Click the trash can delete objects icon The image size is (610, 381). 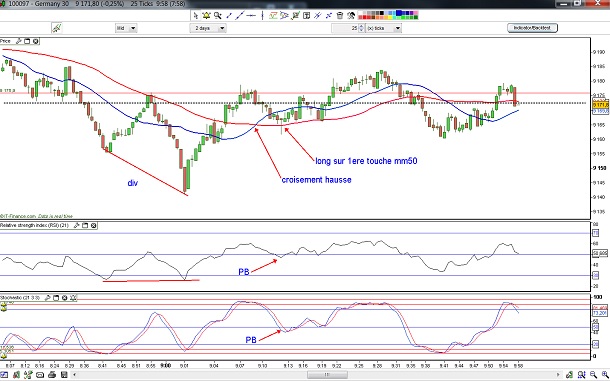[340, 16]
